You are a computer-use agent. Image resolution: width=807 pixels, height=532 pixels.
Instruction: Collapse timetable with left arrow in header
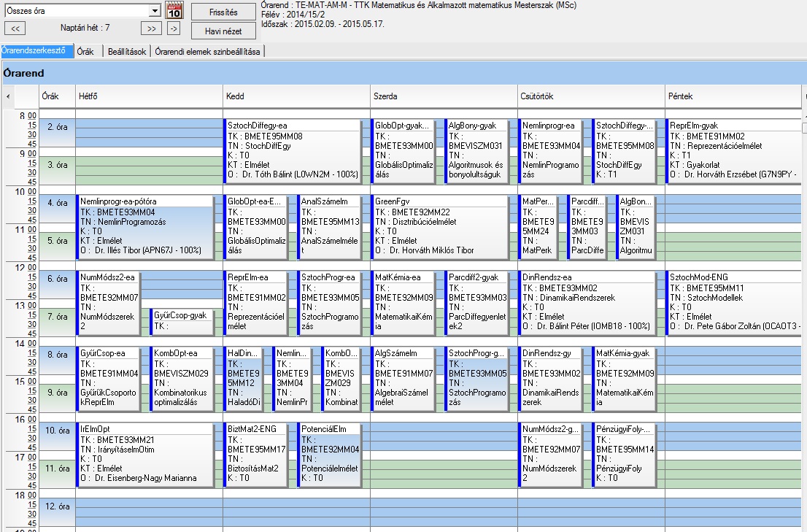click(8, 96)
